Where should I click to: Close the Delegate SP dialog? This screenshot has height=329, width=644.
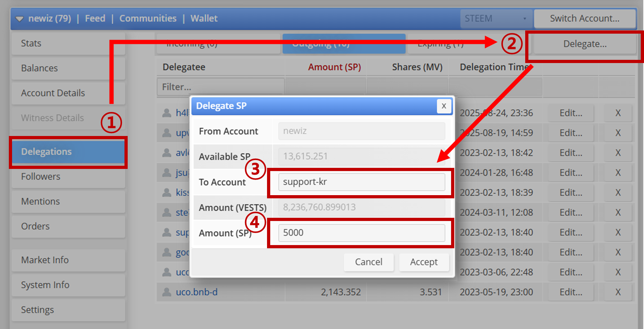point(444,106)
